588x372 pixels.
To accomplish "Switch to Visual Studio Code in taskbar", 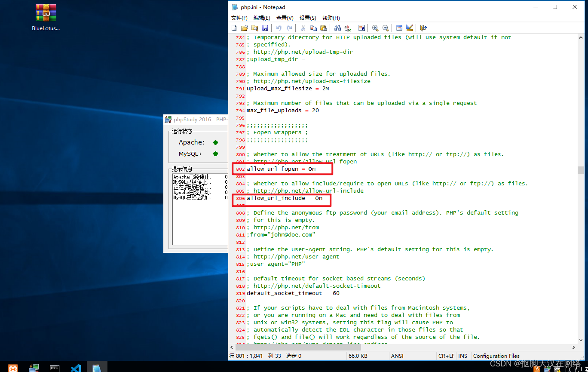I will pos(76,368).
